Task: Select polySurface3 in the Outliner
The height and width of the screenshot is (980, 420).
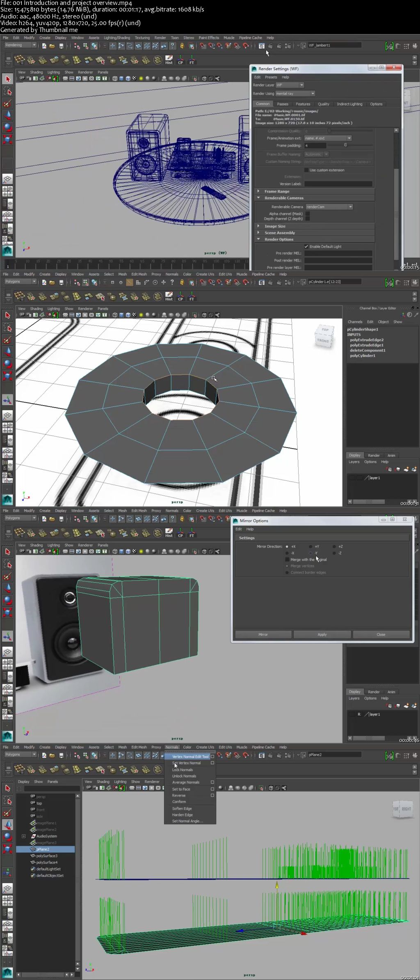Action: pyautogui.click(x=46, y=856)
